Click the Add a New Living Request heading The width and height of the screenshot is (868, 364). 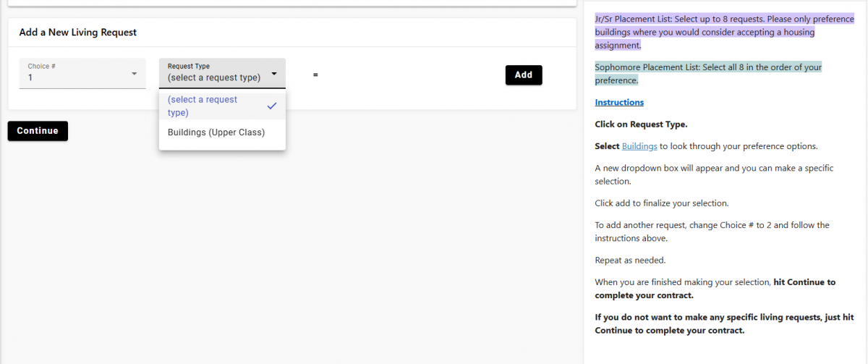pos(78,33)
